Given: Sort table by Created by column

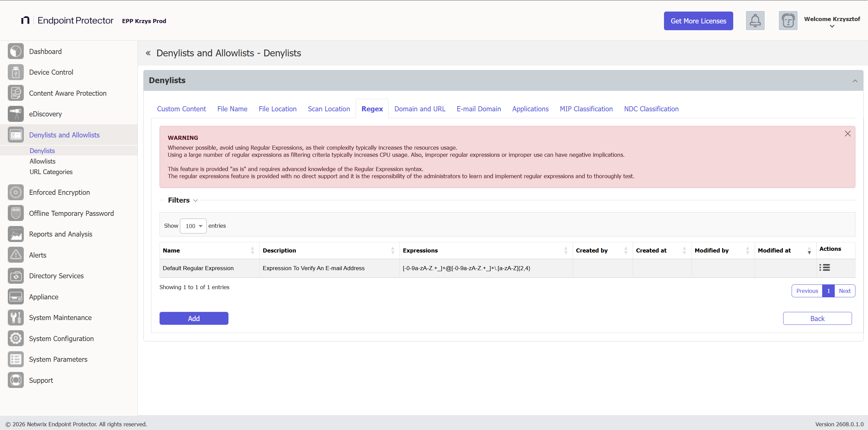Looking at the screenshot, I should coord(602,250).
